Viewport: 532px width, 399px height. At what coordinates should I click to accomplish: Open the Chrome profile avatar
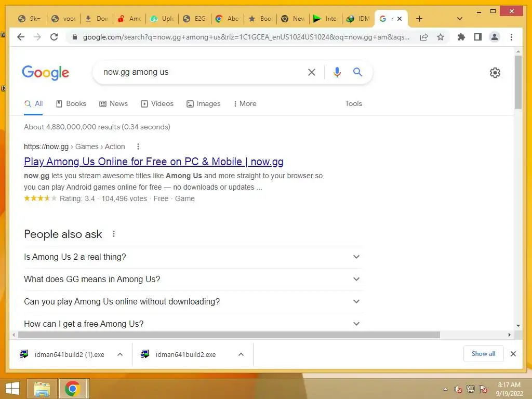click(495, 37)
